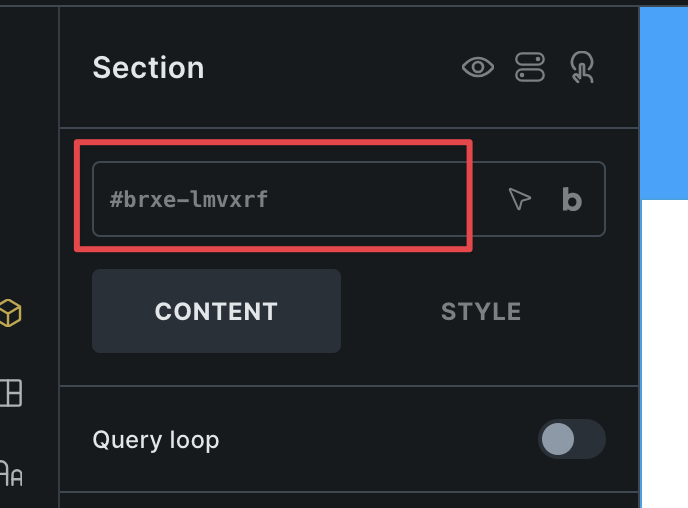Open interactions with the hand pointer icon
Viewport: 688px width, 508px height.
tap(582, 67)
